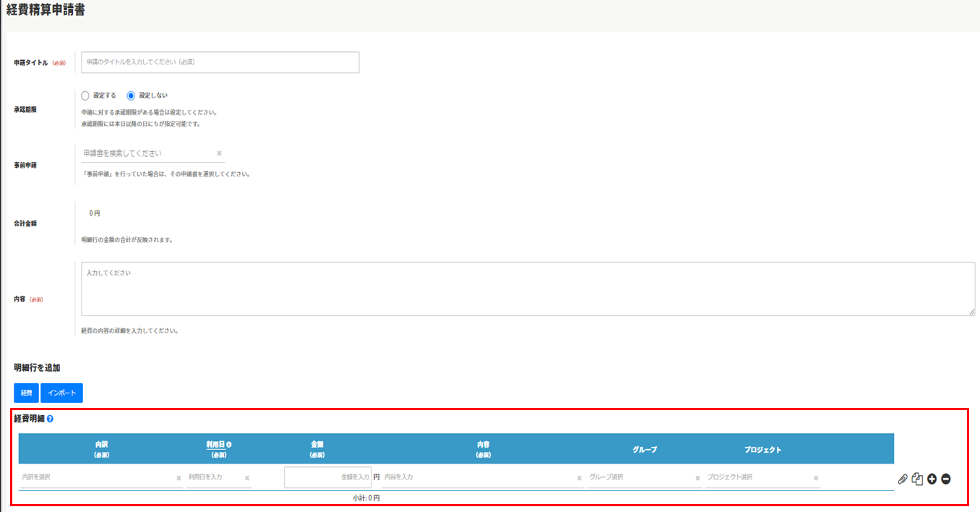Clear the プロジェクト選択 field with its x icon
This screenshot has width=980, height=512.
click(816, 478)
